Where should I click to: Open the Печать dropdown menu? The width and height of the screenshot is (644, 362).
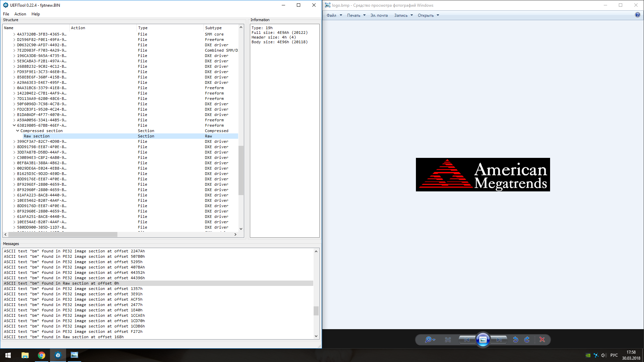click(x=356, y=15)
